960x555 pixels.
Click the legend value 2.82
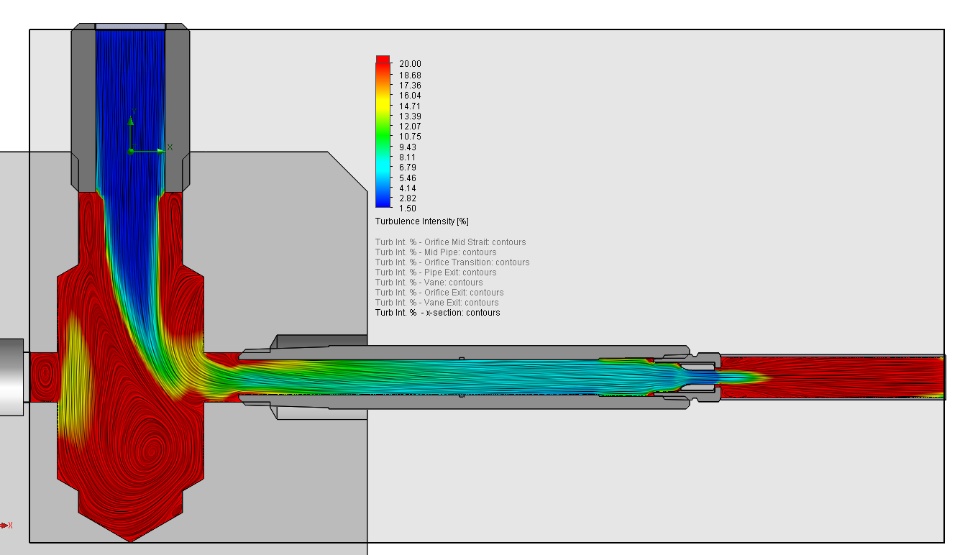(408, 198)
